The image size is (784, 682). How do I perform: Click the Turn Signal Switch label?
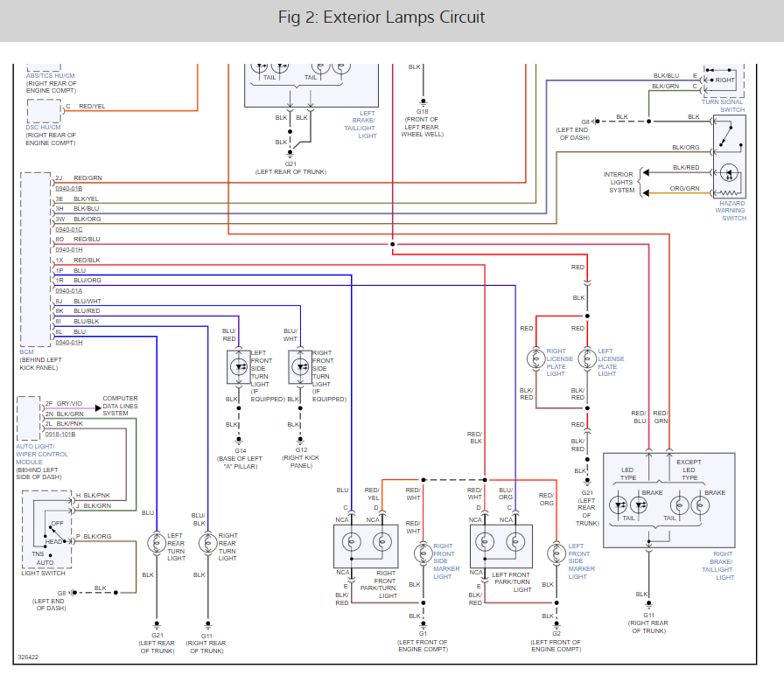(x=723, y=106)
